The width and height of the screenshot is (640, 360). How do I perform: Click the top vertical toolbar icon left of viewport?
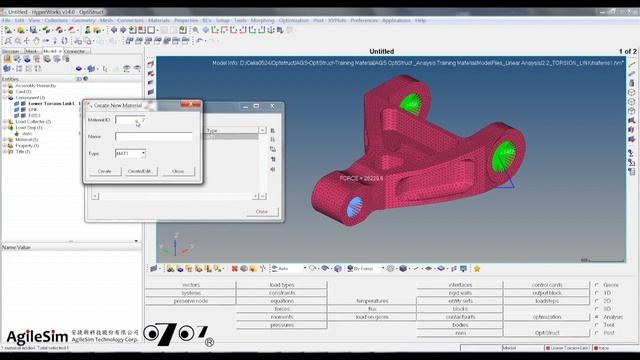pos(151,64)
